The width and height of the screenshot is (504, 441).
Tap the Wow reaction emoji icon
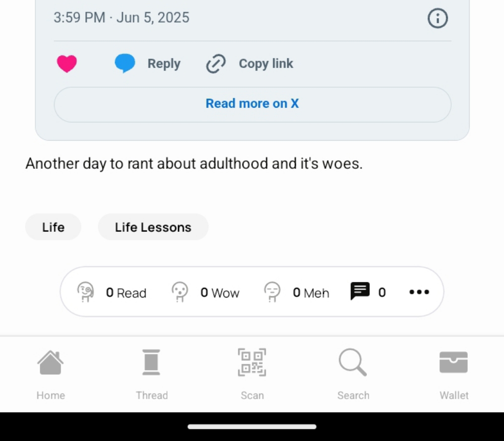pyautogui.click(x=180, y=292)
